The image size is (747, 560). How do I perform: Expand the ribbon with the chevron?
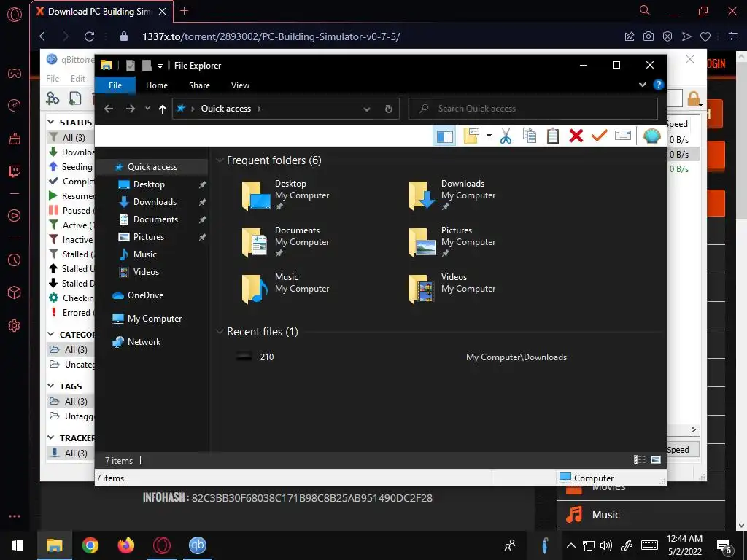point(643,85)
